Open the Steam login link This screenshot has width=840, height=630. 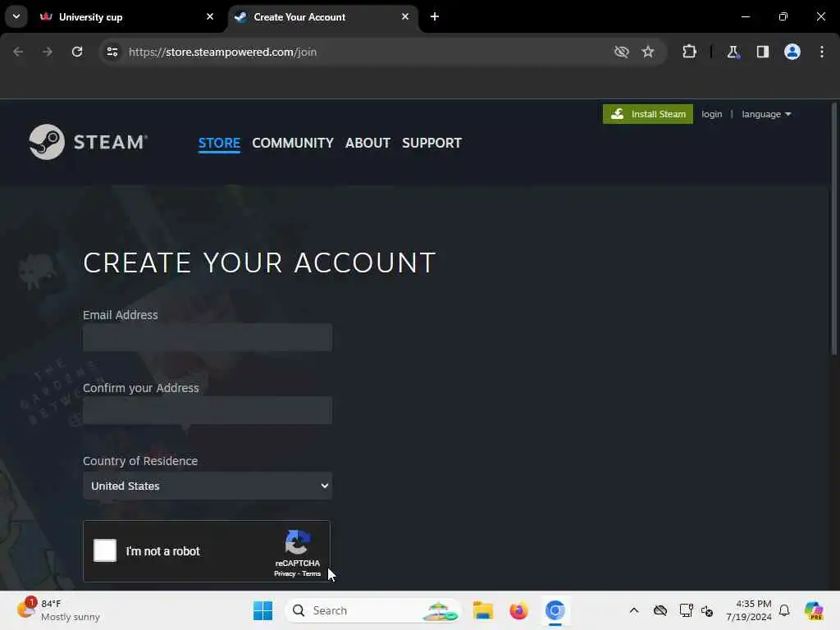tap(711, 114)
